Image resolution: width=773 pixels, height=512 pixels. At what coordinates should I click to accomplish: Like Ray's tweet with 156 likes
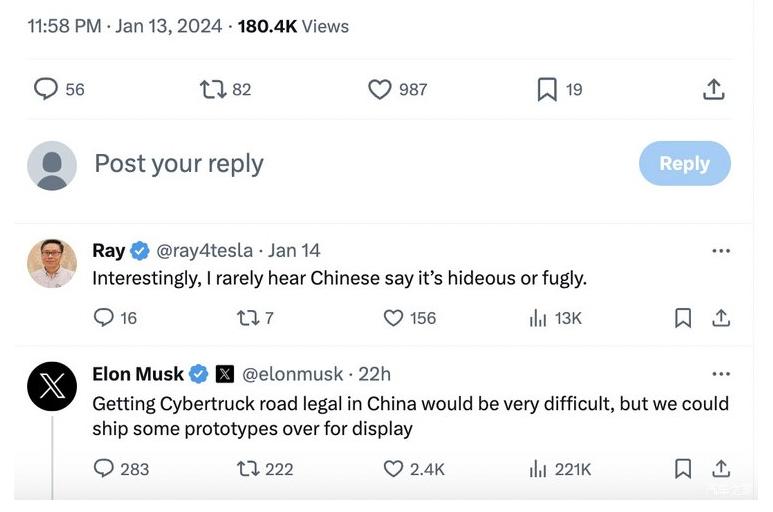pyautogui.click(x=394, y=318)
